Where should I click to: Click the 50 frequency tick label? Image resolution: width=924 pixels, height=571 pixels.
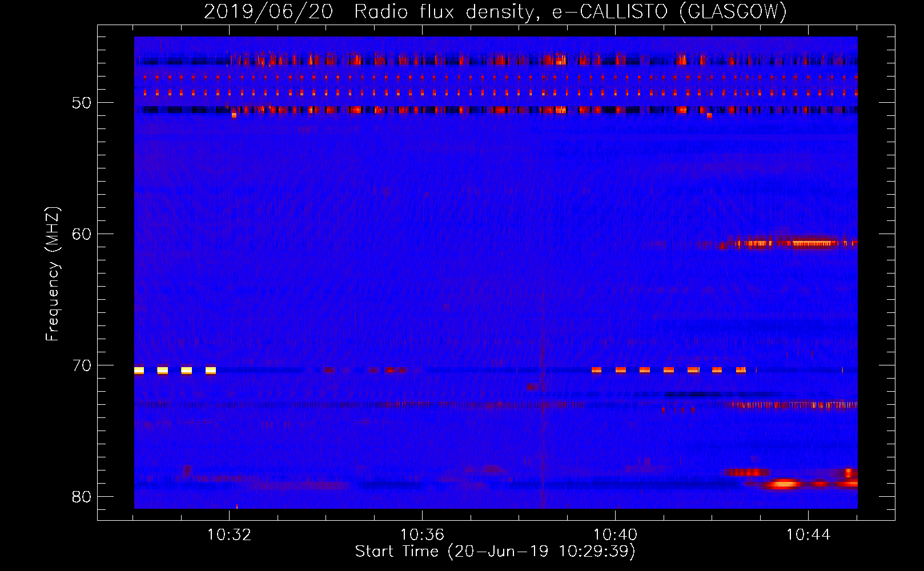(82, 103)
